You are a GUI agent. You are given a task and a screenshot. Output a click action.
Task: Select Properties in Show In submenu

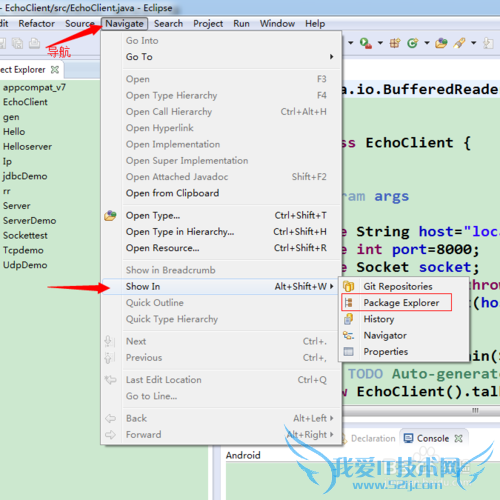pos(404,352)
